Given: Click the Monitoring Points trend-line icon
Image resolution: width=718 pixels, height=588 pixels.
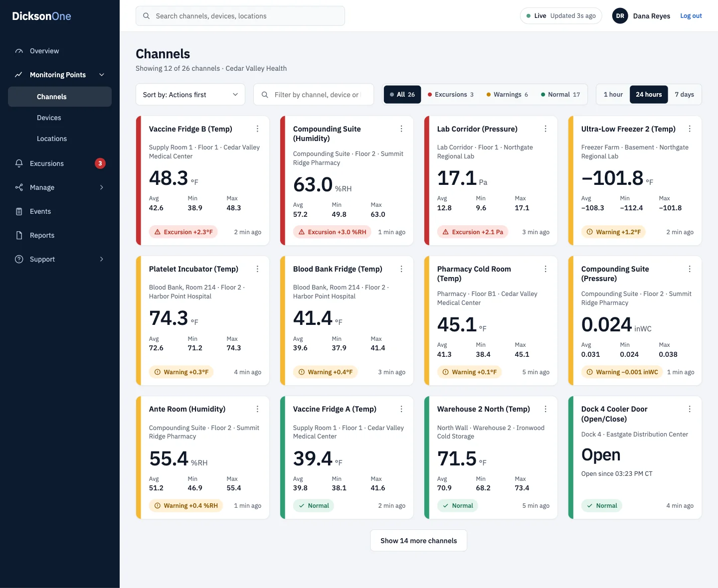Looking at the screenshot, I should click(x=19, y=75).
